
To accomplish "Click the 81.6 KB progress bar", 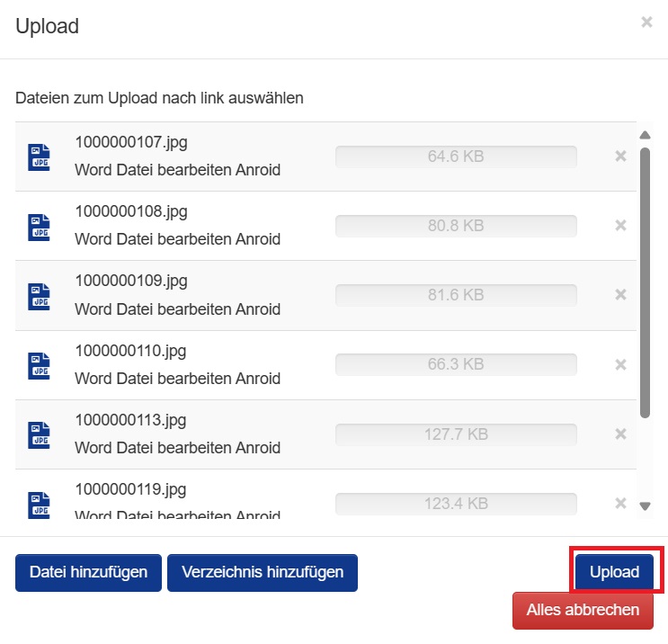I will (x=456, y=295).
